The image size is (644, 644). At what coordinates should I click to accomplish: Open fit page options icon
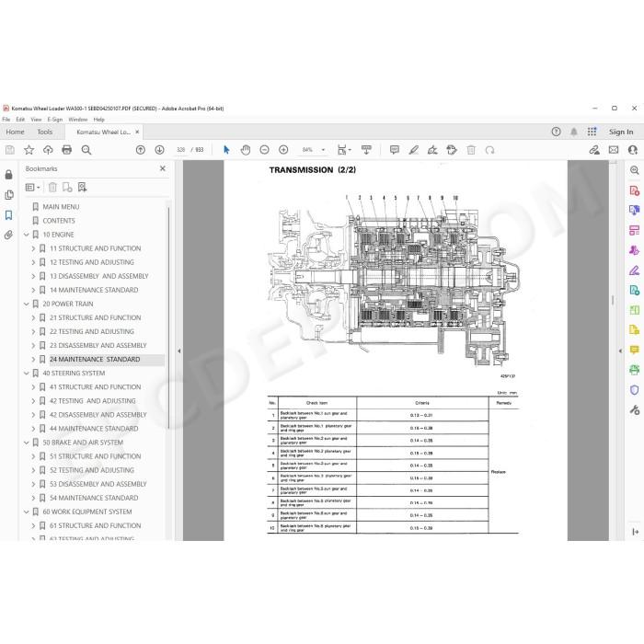pyautogui.click(x=344, y=150)
